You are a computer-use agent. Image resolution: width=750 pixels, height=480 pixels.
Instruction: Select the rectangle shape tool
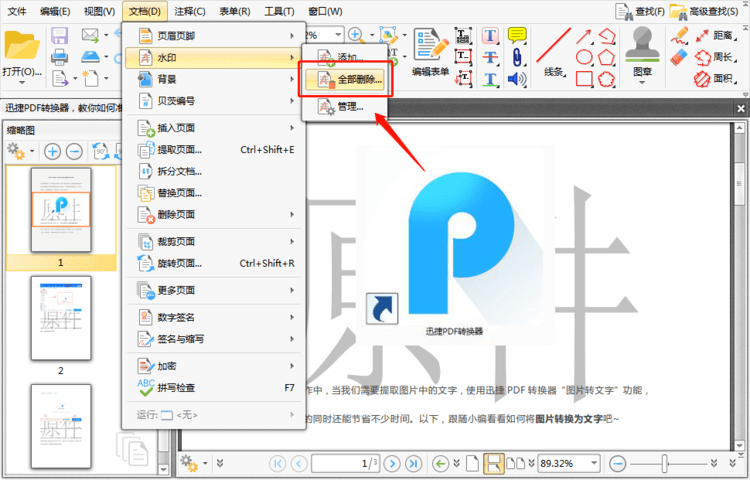584,79
